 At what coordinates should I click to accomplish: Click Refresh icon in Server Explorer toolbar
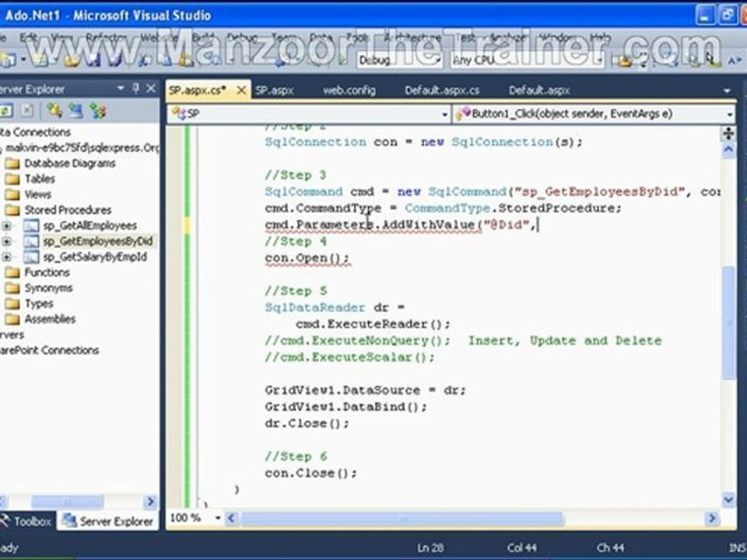5,111
